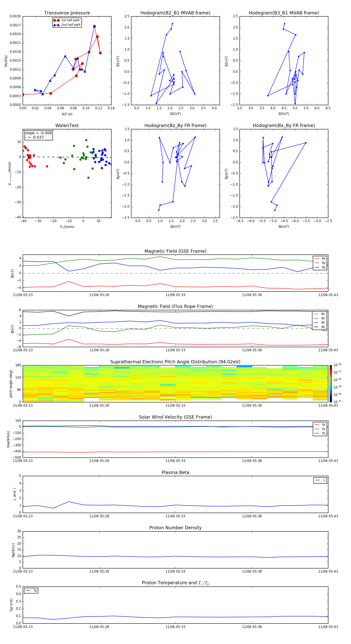Click the "V_A(km/s)" x-axis label

click(x=67, y=227)
